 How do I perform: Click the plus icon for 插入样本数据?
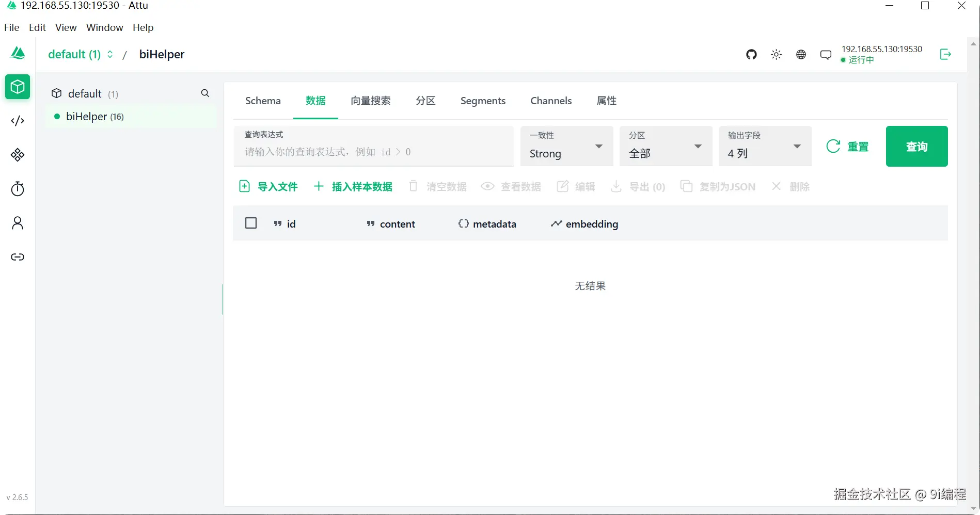319,186
